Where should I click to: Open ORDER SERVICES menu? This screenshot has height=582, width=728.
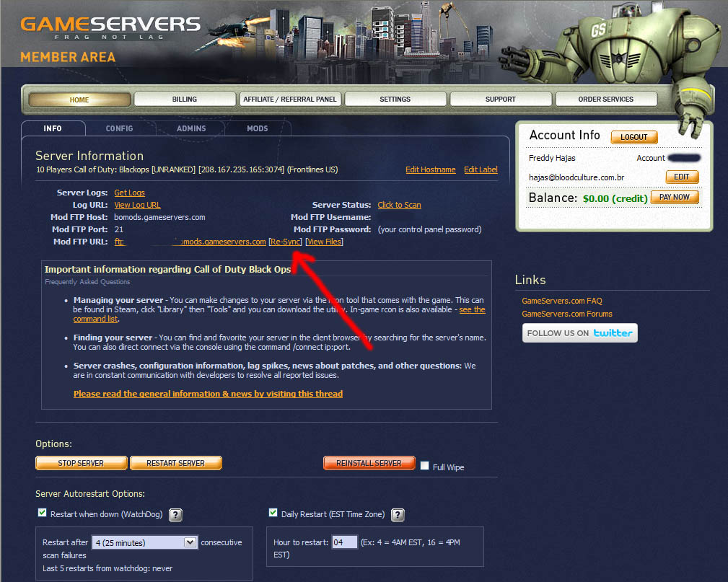click(606, 100)
